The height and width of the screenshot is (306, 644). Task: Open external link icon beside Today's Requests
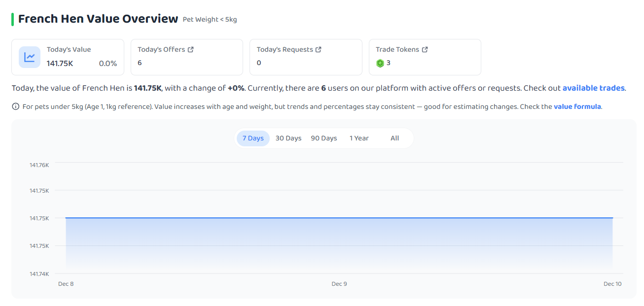[319, 50]
